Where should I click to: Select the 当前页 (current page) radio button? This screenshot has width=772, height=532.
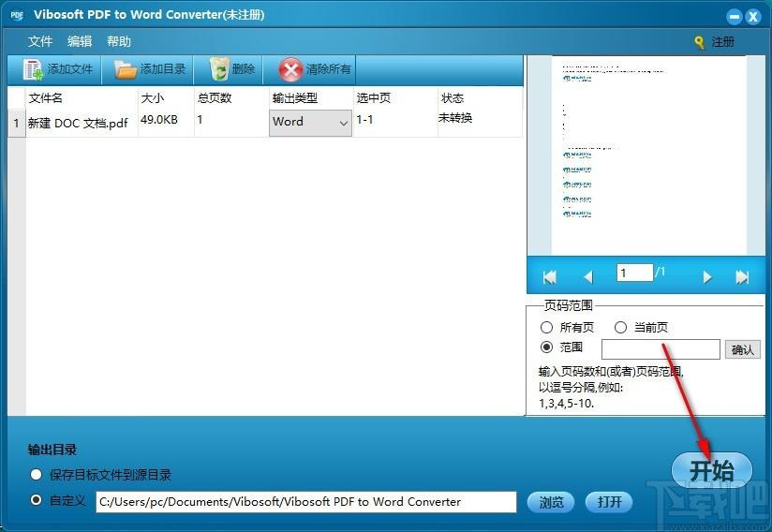pos(620,327)
